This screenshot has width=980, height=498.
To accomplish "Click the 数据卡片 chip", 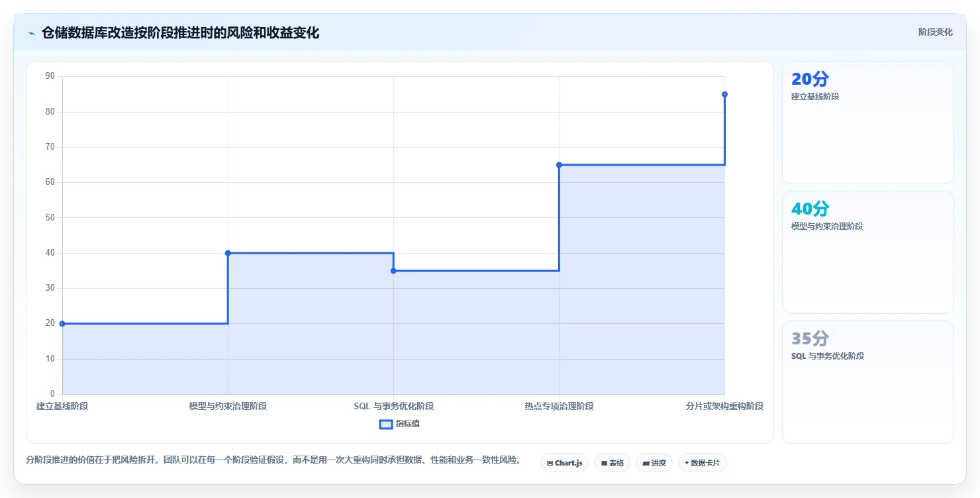I will (x=703, y=463).
